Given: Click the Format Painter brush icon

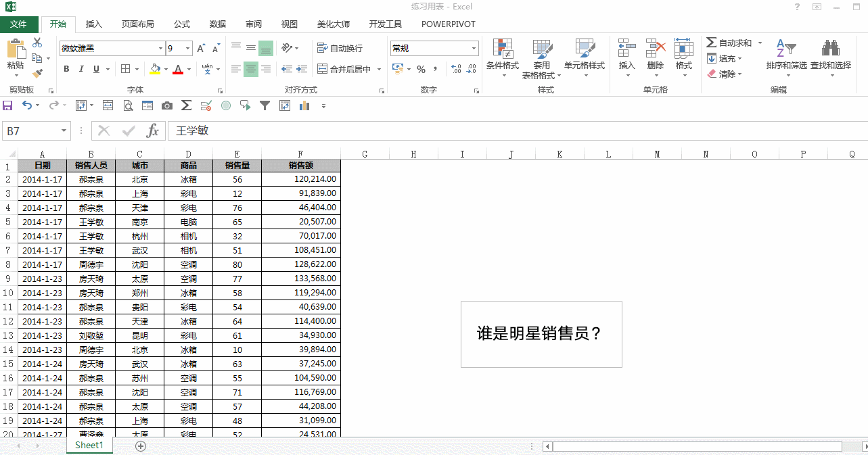Looking at the screenshot, I should 37,73.
